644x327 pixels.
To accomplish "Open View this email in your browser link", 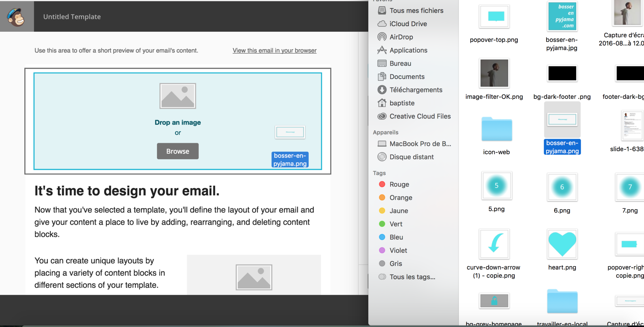I will (274, 50).
